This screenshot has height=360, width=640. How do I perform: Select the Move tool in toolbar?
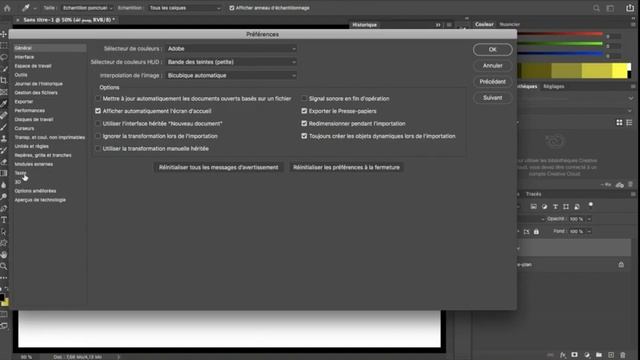(4, 34)
